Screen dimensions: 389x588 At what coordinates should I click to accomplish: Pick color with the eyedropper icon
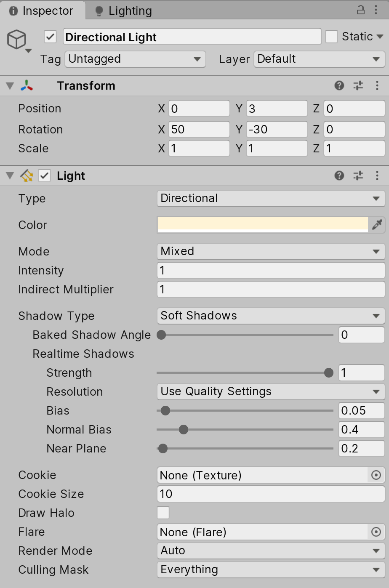pos(377,225)
